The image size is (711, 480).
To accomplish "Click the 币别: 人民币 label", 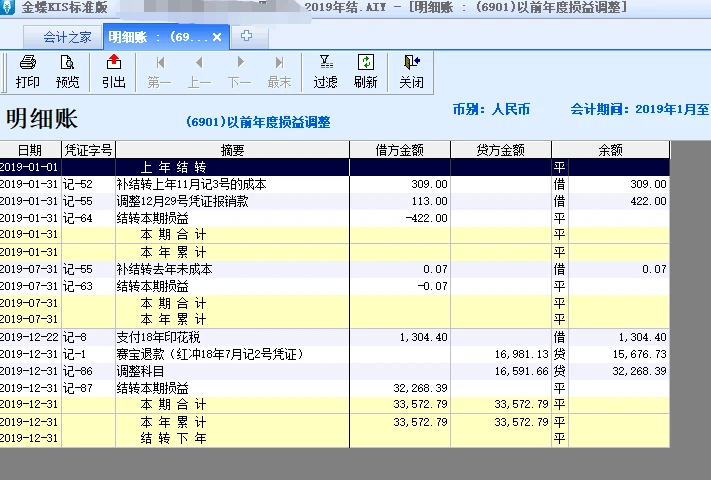I will pos(492,109).
